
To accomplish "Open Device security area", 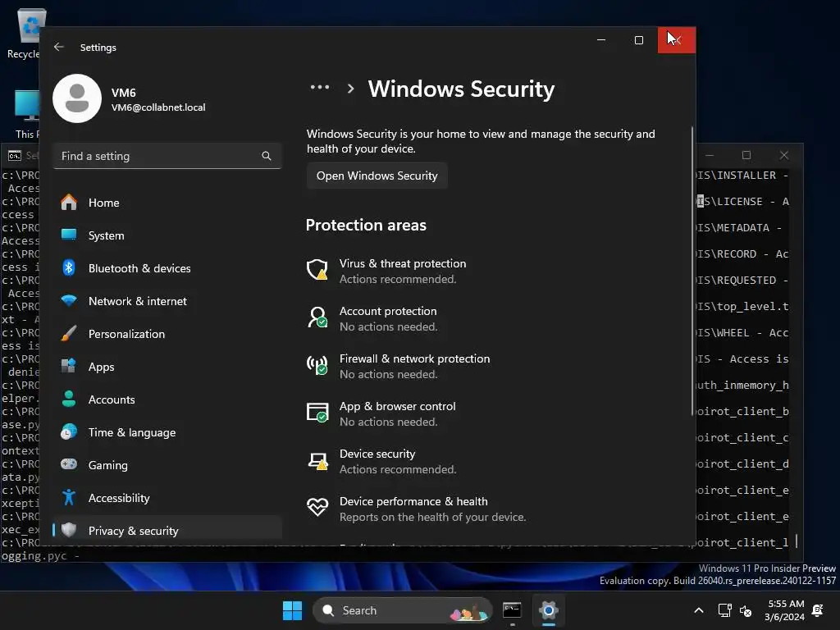I will click(x=381, y=461).
